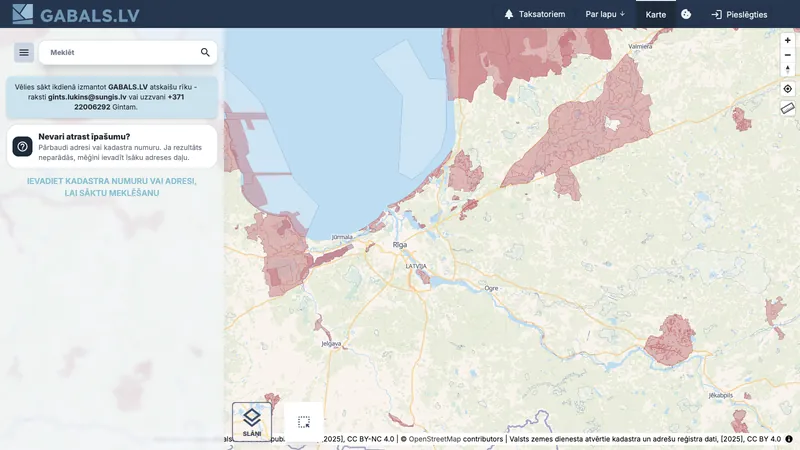Click the GABALS.LV logo
This screenshot has width=800, height=450.
76,14
